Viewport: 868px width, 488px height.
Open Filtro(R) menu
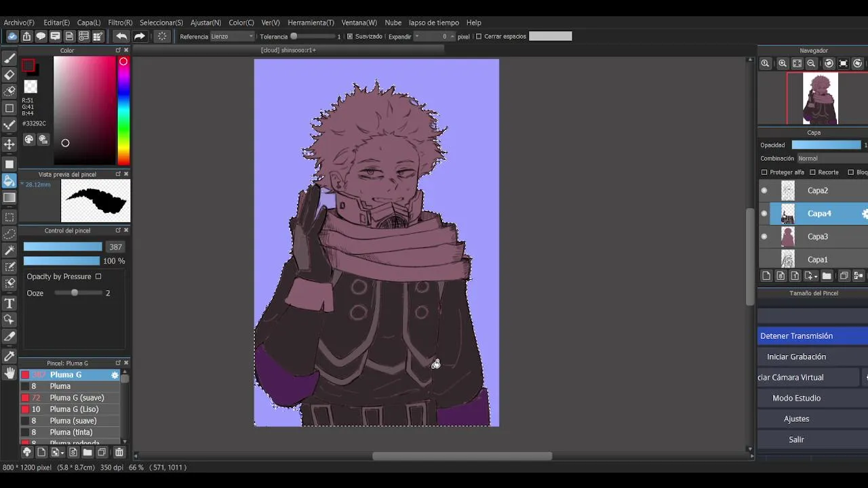tap(120, 22)
